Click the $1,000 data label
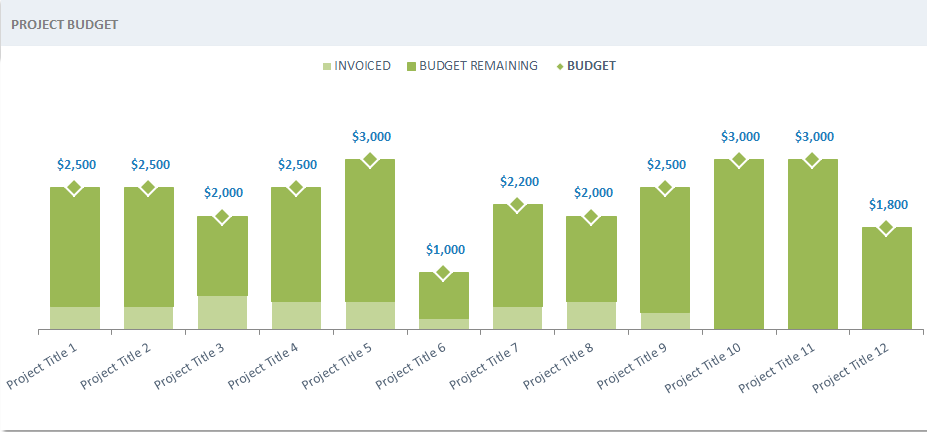This screenshot has width=927, height=432. click(445, 249)
